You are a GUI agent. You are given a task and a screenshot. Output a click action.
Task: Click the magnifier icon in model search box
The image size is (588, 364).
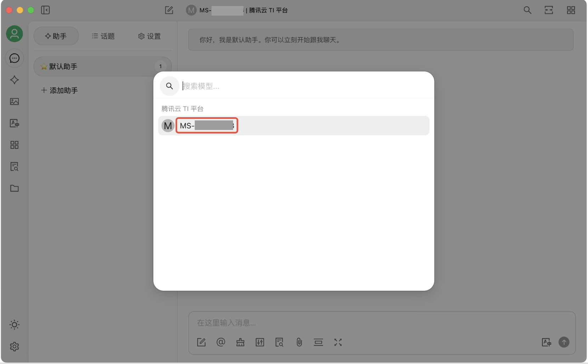point(169,86)
